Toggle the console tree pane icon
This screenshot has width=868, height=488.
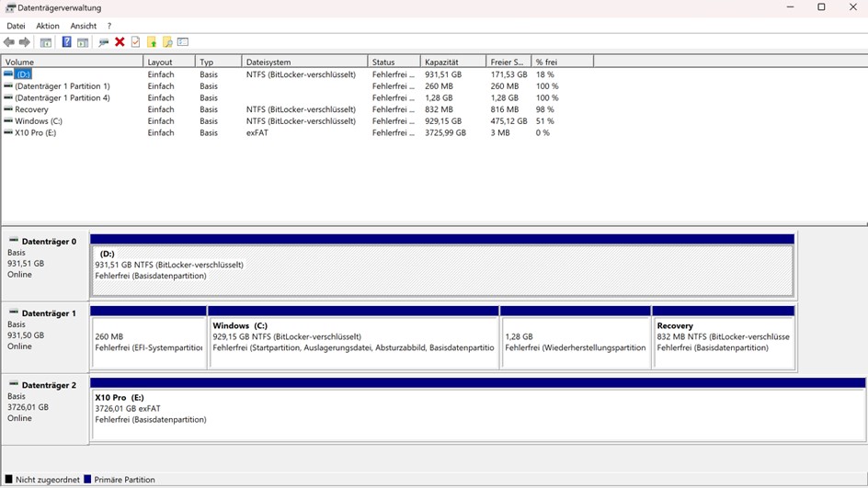[46, 42]
